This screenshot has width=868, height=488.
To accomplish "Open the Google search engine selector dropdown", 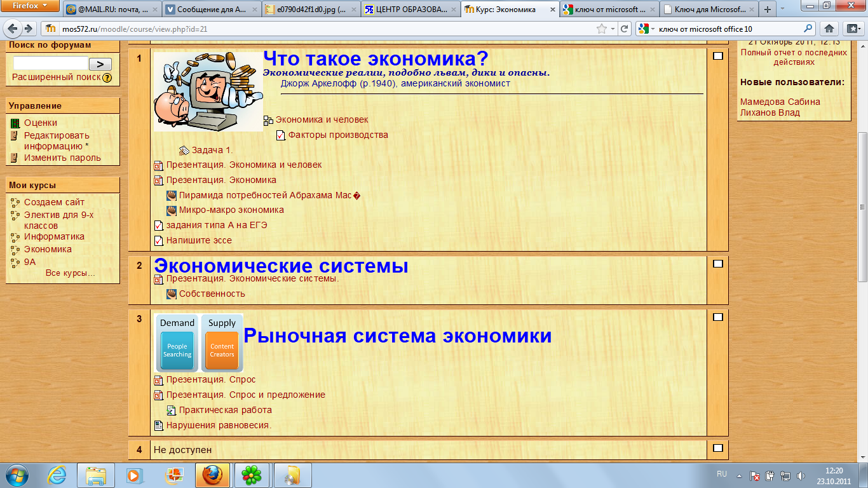I will (x=646, y=29).
